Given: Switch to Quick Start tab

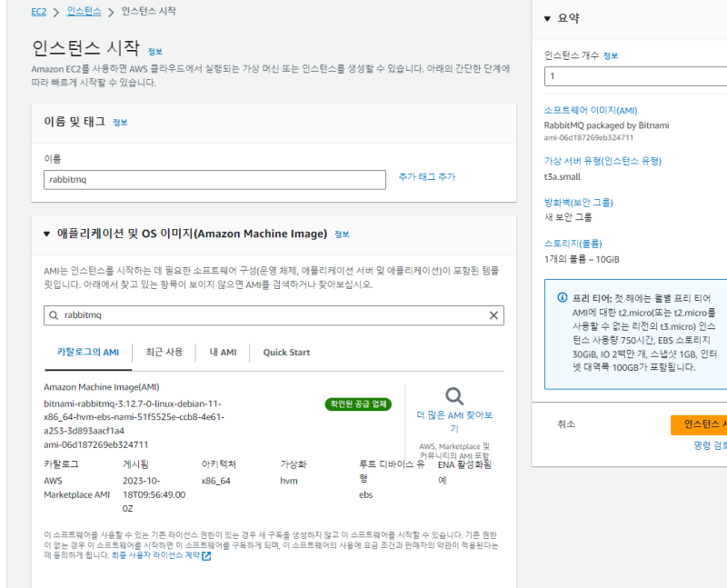Looking at the screenshot, I should (286, 353).
